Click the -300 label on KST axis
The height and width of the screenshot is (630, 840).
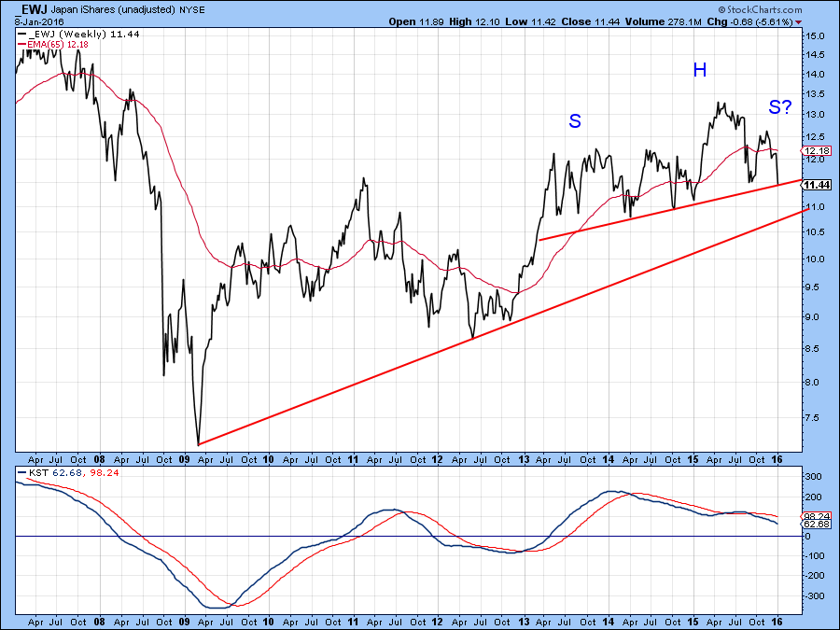813,595
